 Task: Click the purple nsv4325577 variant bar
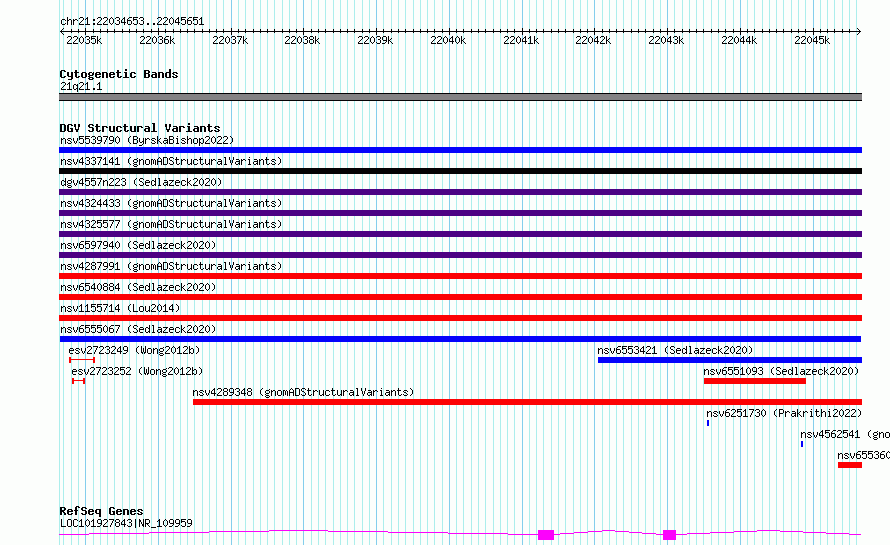coord(460,234)
